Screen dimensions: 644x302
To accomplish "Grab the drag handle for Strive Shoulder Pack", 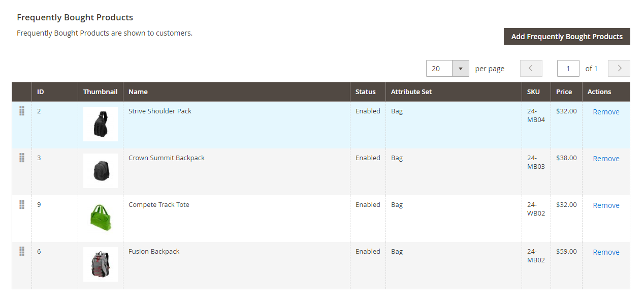I will point(22,111).
